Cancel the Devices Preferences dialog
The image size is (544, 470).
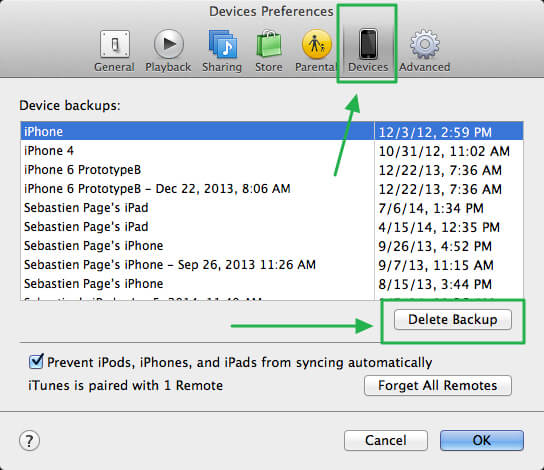click(x=386, y=441)
